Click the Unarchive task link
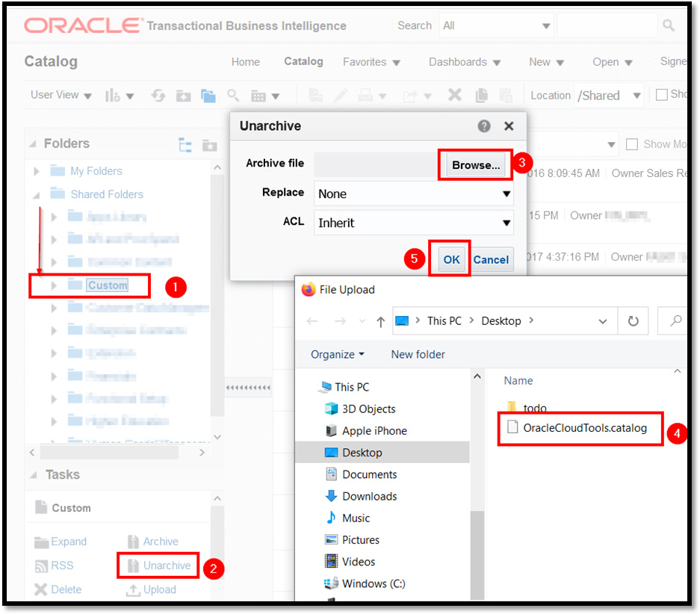Screen dimensions: 700x614 click(167, 565)
